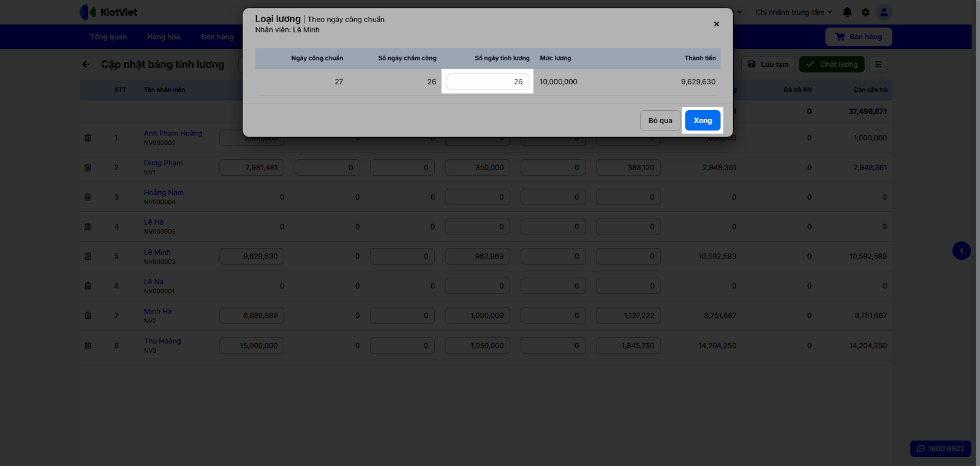
Task: Edit Dung Phạm's 350,000 field
Action: click(478, 167)
